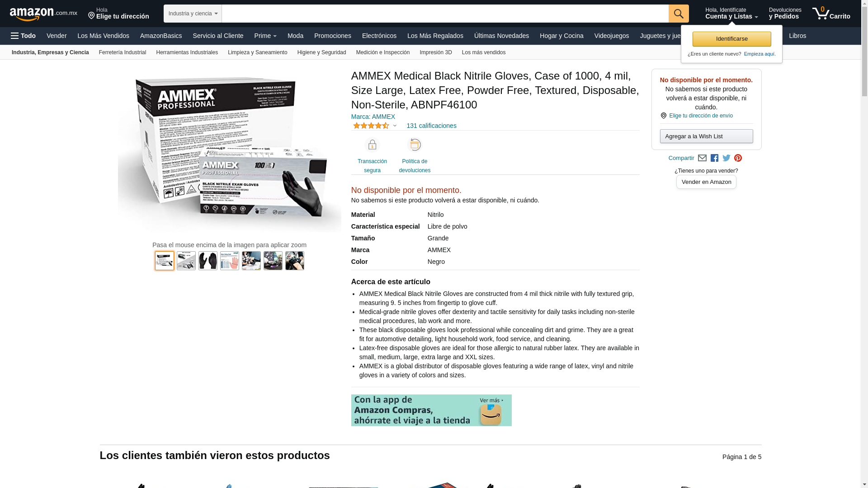Open the shopping cart Carrito icon

point(831,14)
